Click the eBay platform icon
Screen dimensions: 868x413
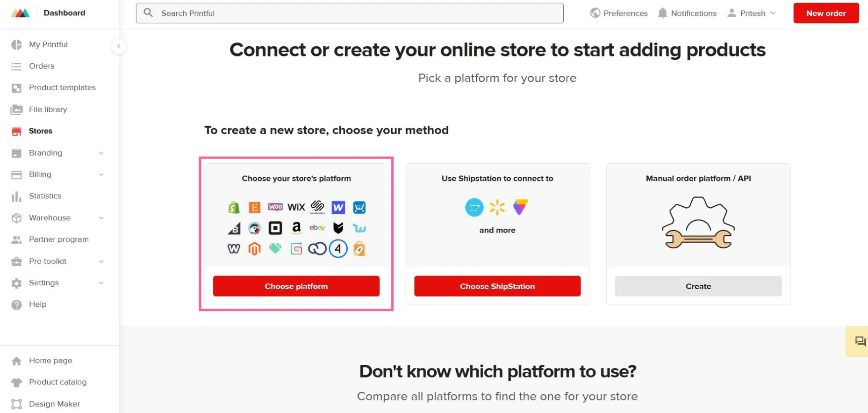coord(317,228)
